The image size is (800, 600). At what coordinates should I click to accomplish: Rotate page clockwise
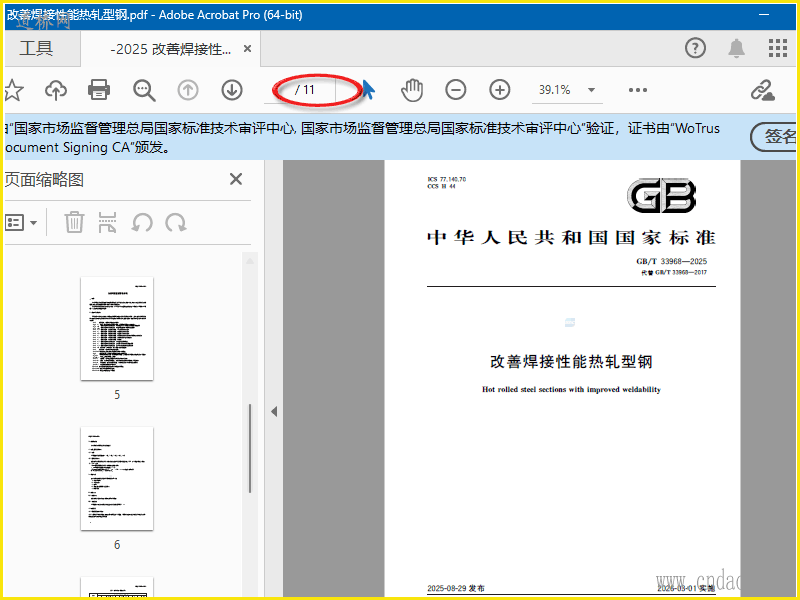(176, 223)
